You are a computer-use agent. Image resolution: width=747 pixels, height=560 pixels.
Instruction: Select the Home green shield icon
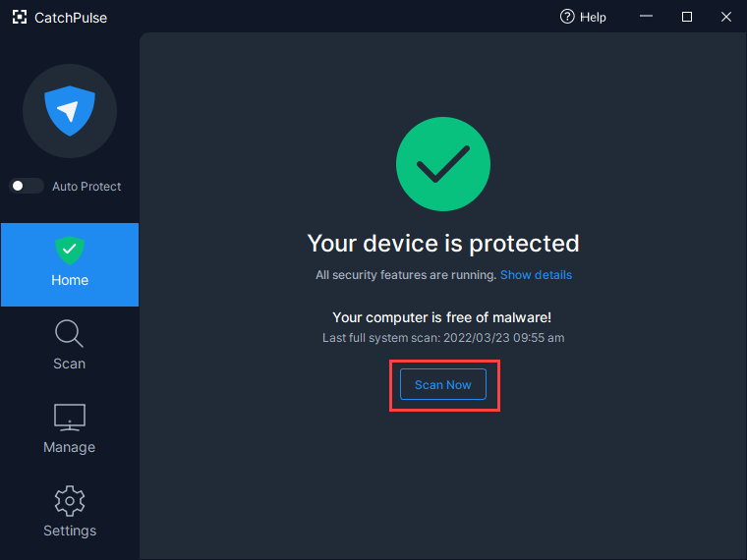tap(70, 250)
